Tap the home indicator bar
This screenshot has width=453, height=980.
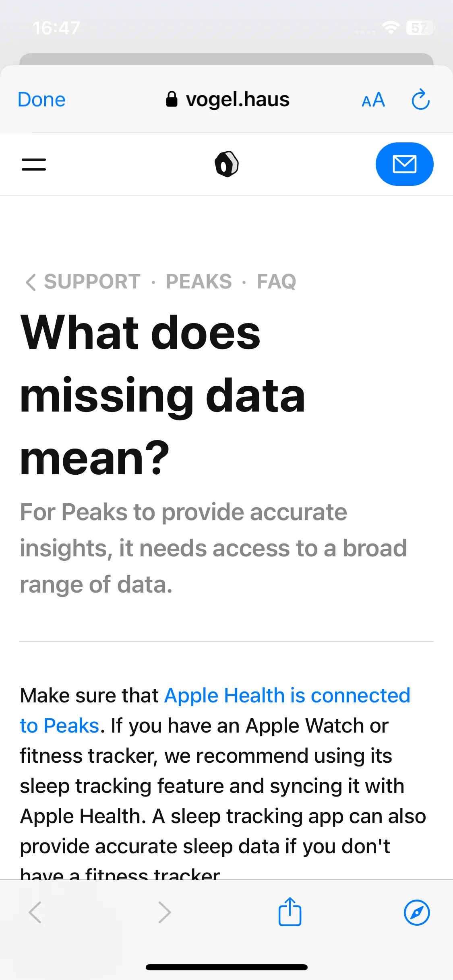227,967
